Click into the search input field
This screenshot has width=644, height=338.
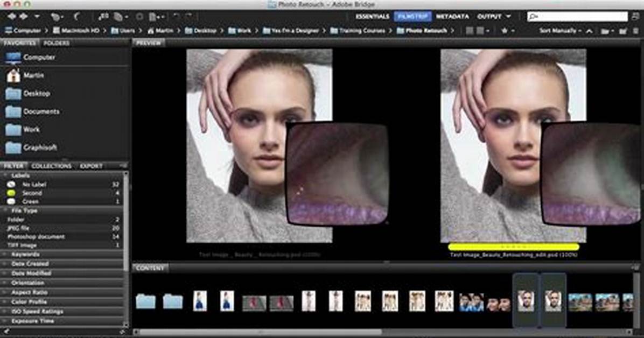(x=577, y=17)
